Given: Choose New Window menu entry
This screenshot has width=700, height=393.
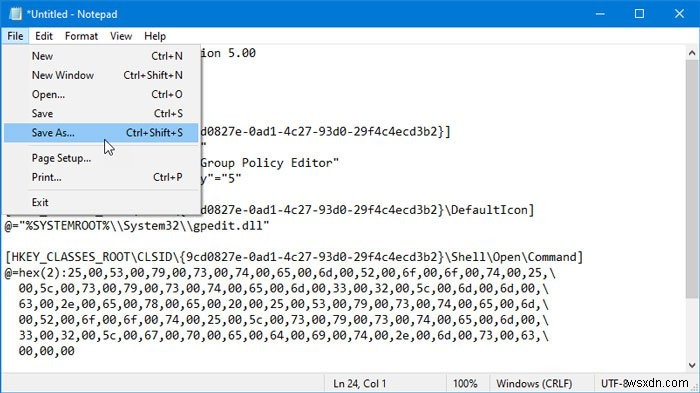Looking at the screenshot, I should (x=101, y=75).
